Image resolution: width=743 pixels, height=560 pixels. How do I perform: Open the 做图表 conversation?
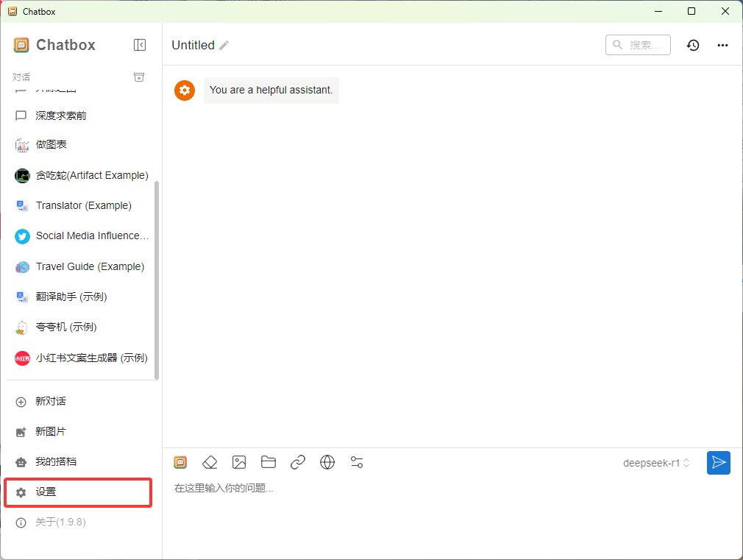(x=81, y=145)
